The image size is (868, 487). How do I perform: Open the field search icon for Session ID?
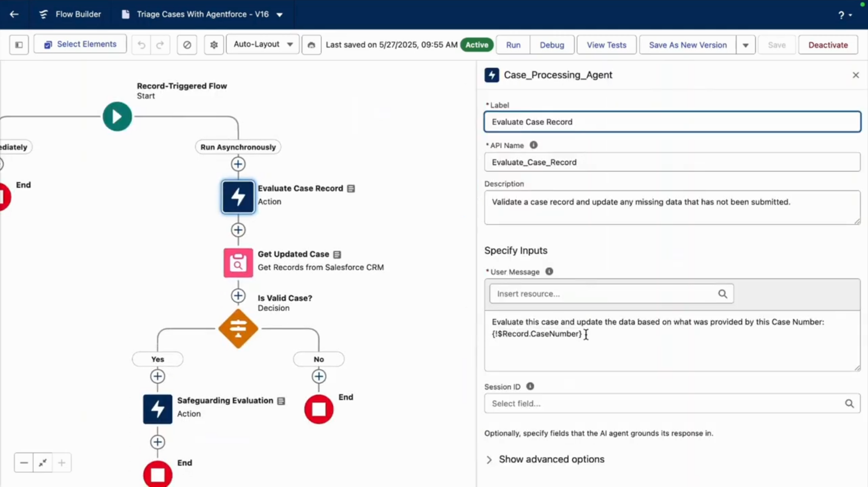849,403
